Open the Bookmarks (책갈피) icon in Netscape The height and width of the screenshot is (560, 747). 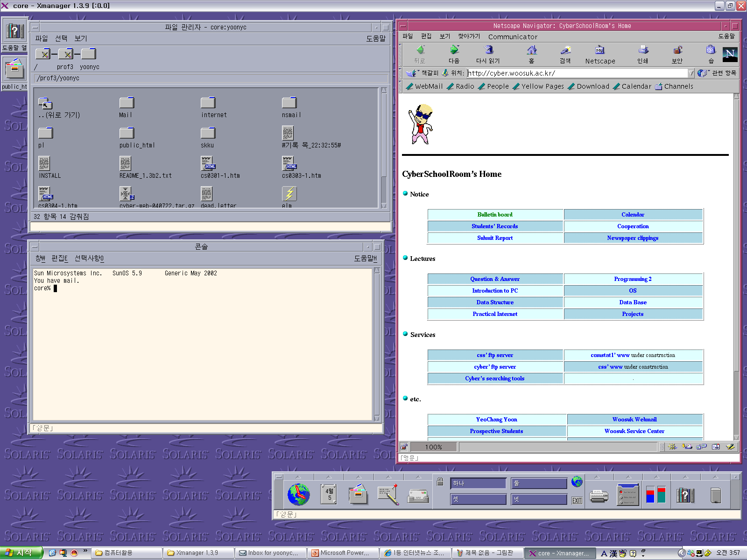411,73
